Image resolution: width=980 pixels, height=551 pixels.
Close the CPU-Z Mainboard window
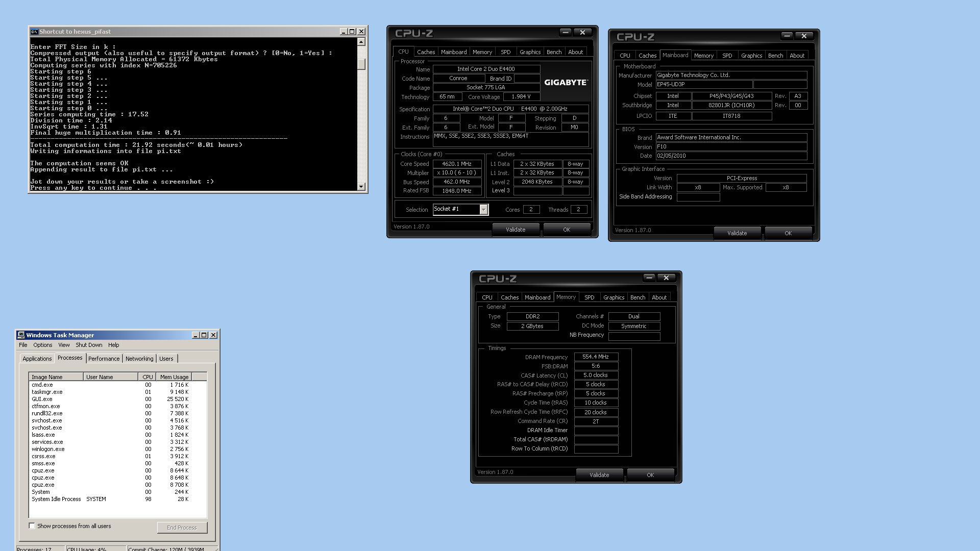pyautogui.click(x=804, y=36)
